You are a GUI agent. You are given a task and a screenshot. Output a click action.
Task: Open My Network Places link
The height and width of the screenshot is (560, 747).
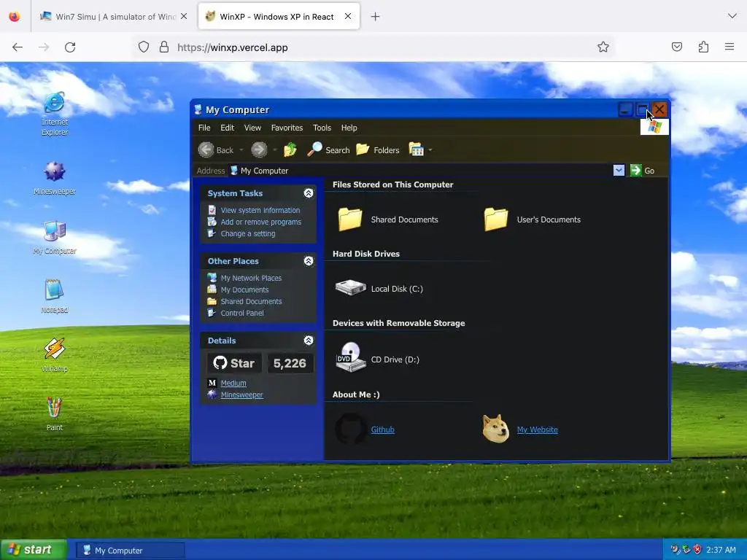(x=251, y=278)
